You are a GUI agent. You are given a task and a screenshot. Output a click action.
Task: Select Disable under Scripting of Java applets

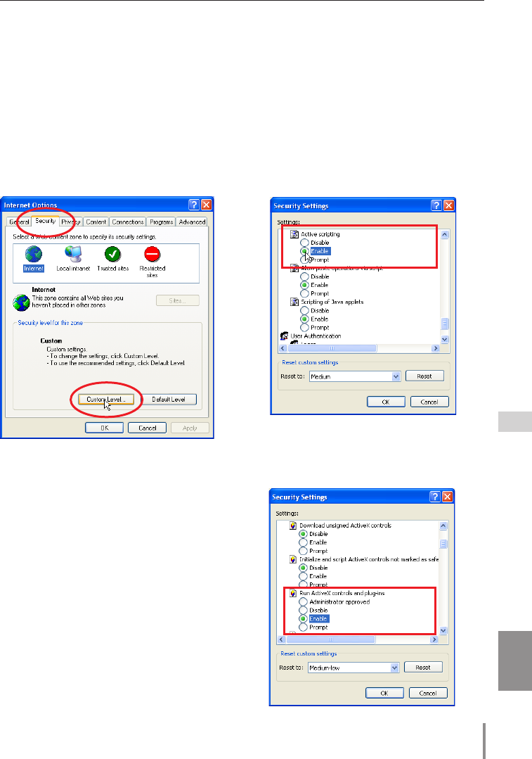click(x=304, y=311)
